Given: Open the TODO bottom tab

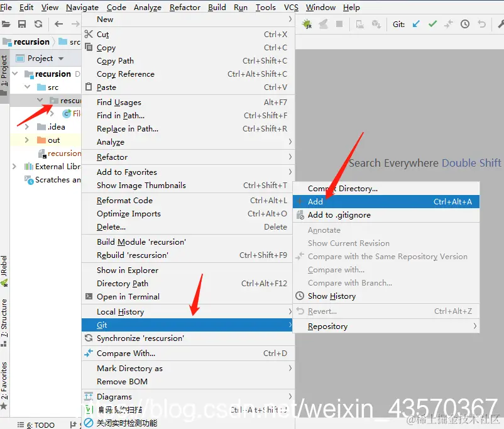Looking at the screenshot, I should 36,425.
